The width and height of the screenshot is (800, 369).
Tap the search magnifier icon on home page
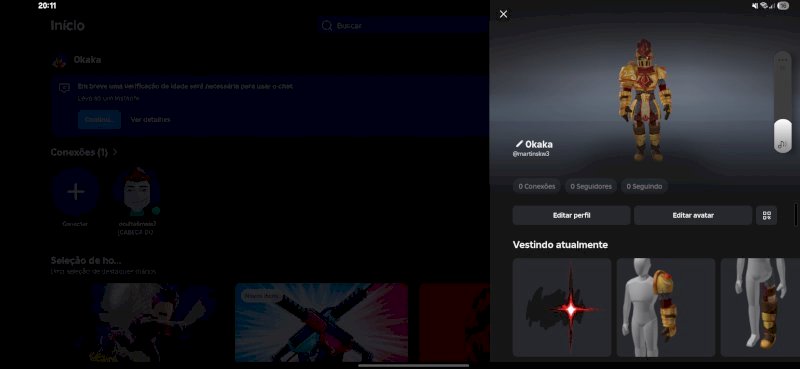click(x=327, y=25)
